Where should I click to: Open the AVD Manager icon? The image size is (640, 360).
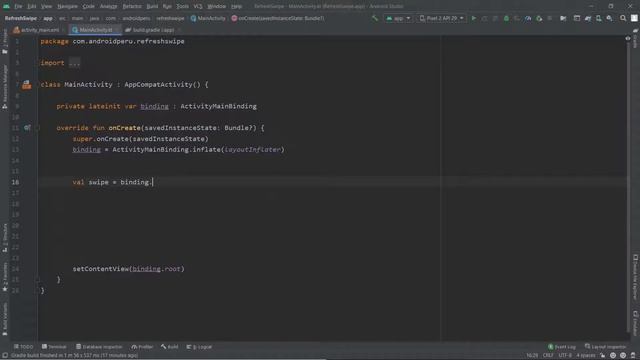(x=598, y=18)
